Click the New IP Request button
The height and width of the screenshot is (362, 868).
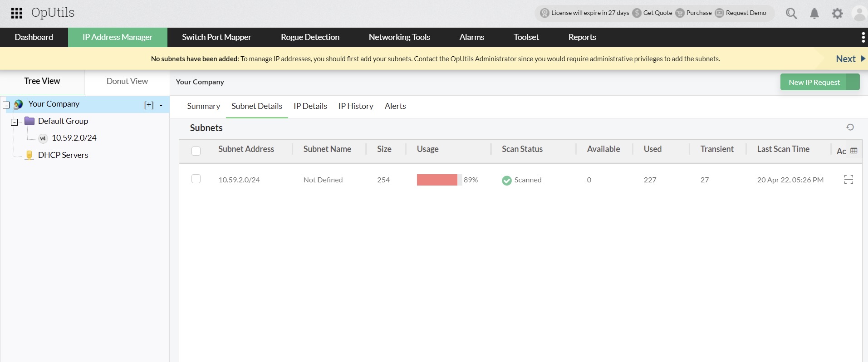[x=814, y=82]
